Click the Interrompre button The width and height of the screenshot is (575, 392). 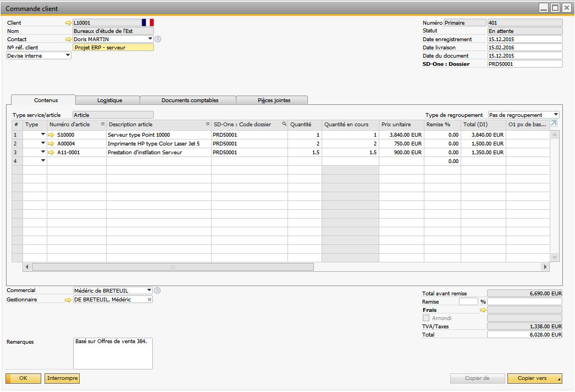tap(62, 378)
